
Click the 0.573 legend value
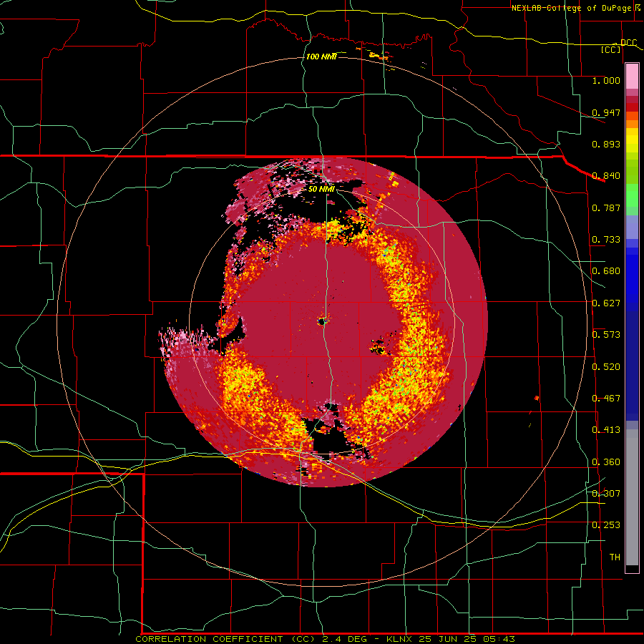606,335
